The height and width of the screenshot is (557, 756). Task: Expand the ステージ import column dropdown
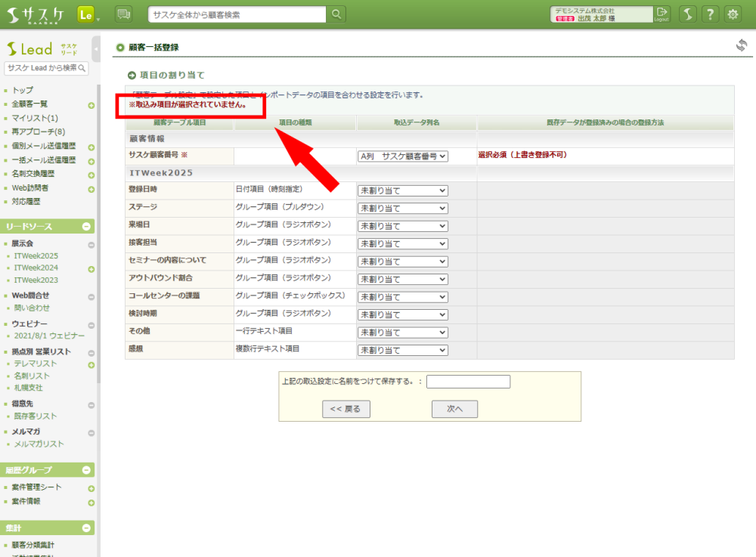403,209
